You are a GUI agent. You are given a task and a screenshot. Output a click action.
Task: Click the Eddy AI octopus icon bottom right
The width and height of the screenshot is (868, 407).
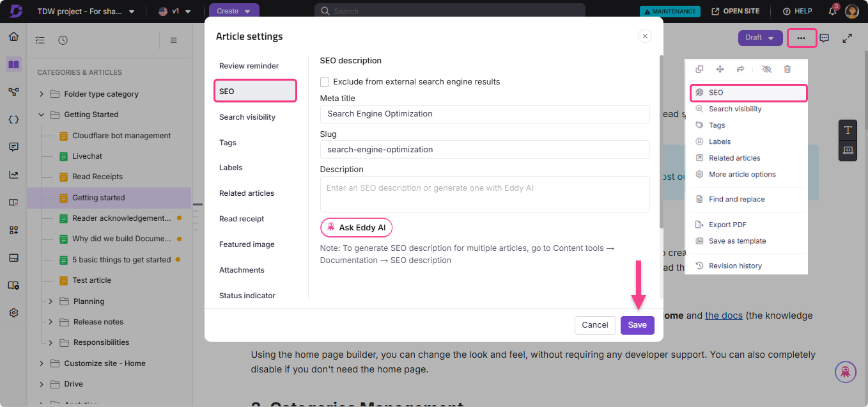845,372
